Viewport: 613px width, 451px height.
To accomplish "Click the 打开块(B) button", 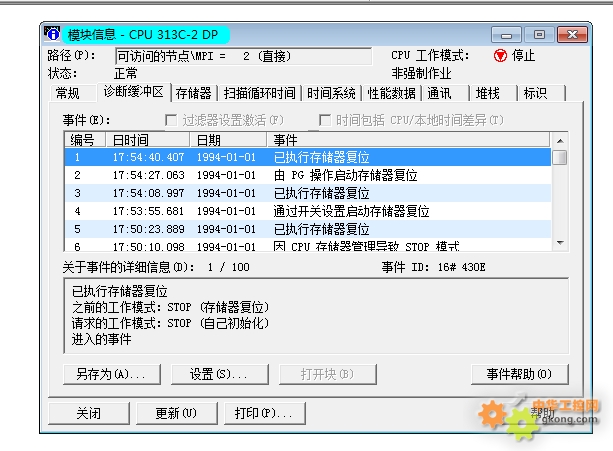I will [328, 374].
